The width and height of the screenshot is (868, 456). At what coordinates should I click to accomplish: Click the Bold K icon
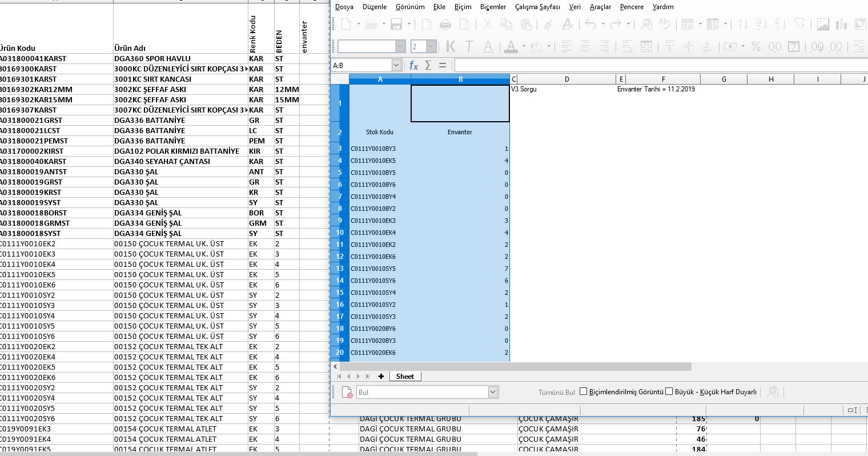click(x=451, y=46)
